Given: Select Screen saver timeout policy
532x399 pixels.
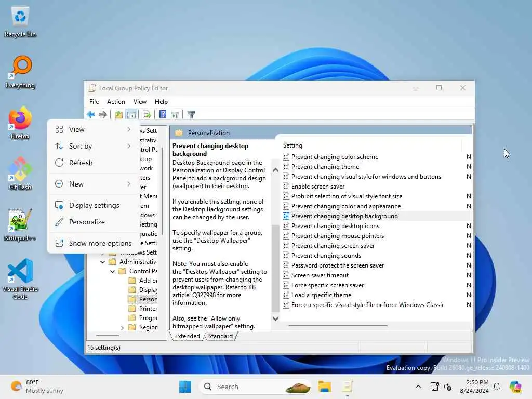Looking at the screenshot, I should tap(320, 275).
